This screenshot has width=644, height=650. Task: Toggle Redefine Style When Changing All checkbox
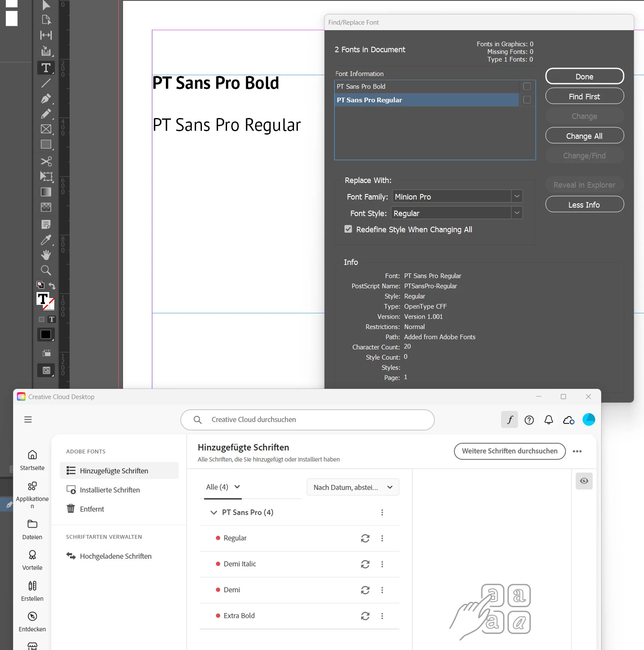(x=348, y=229)
